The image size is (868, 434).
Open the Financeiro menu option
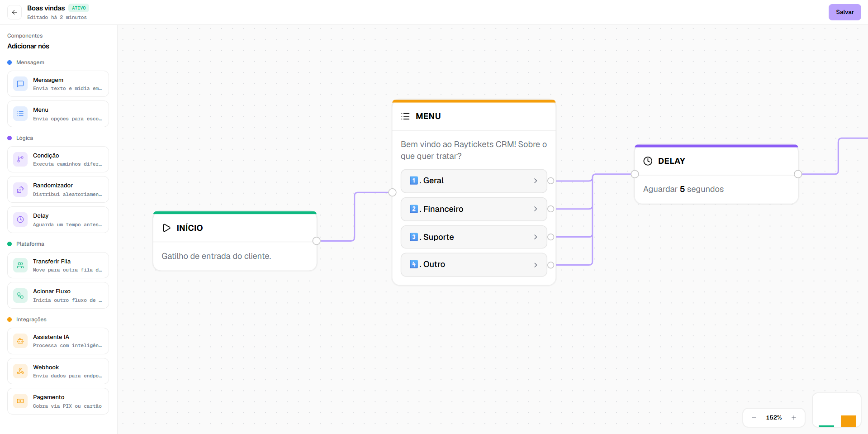click(474, 209)
